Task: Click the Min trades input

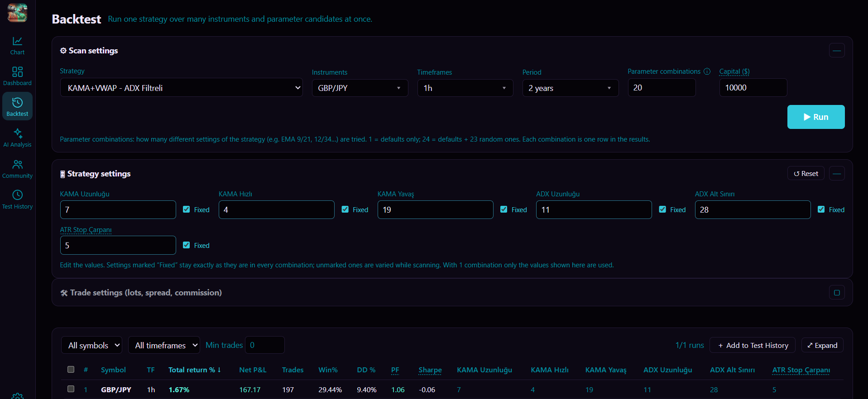Action: click(264, 345)
